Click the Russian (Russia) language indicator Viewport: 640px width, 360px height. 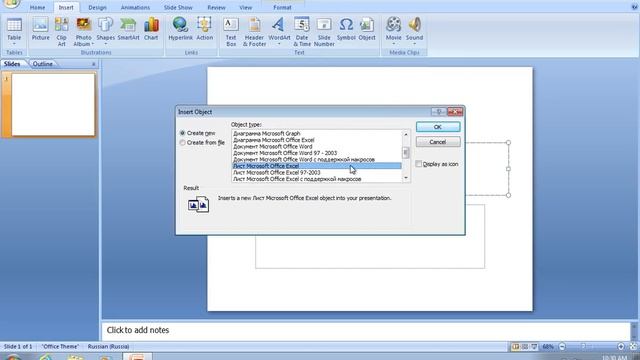(109, 347)
